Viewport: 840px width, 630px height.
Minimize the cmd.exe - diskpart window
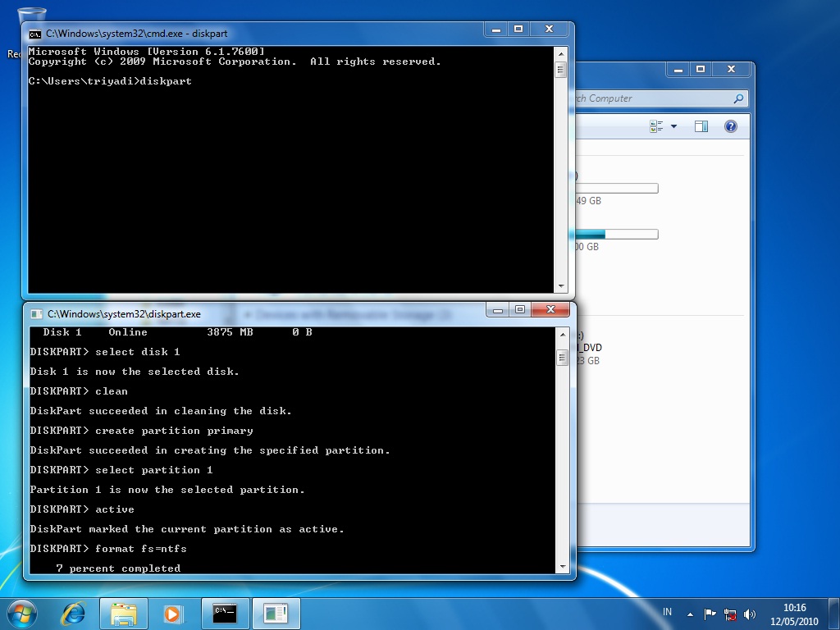[496, 30]
